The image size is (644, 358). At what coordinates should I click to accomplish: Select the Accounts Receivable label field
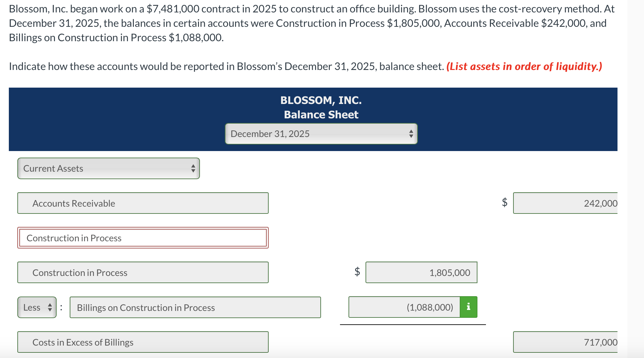tap(142, 203)
